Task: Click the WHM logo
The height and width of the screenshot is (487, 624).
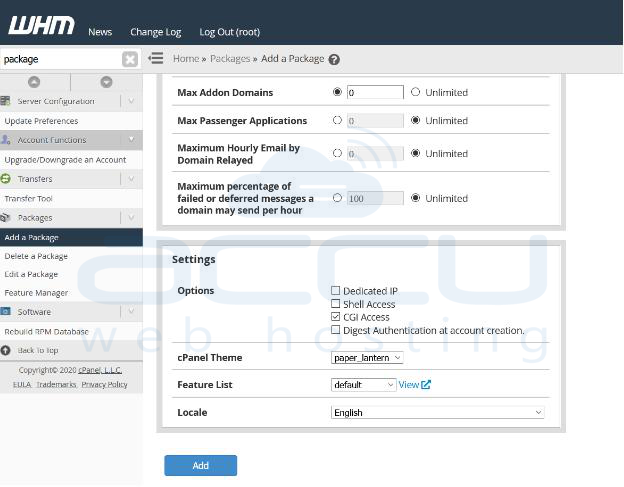Action: point(40,25)
